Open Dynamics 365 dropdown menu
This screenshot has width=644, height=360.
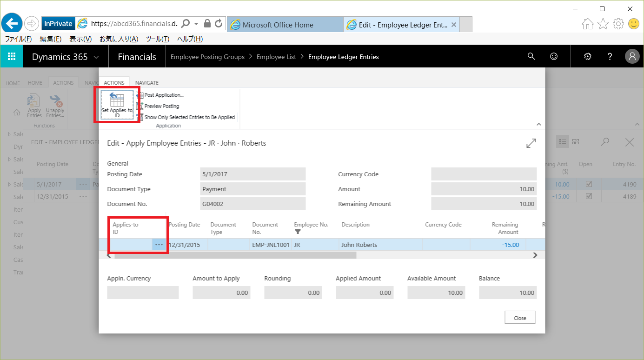[66, 57]
